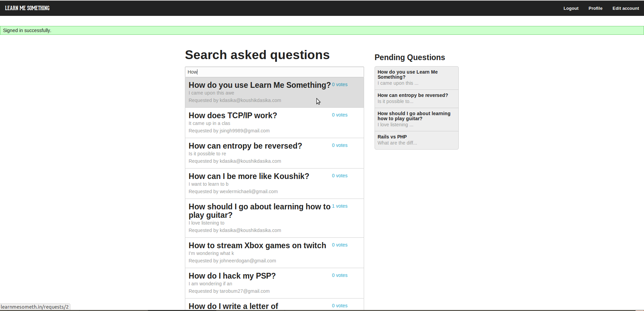
Task: Open 'How do I hack my PSP?' question
Action: click(x=232, y=276)
